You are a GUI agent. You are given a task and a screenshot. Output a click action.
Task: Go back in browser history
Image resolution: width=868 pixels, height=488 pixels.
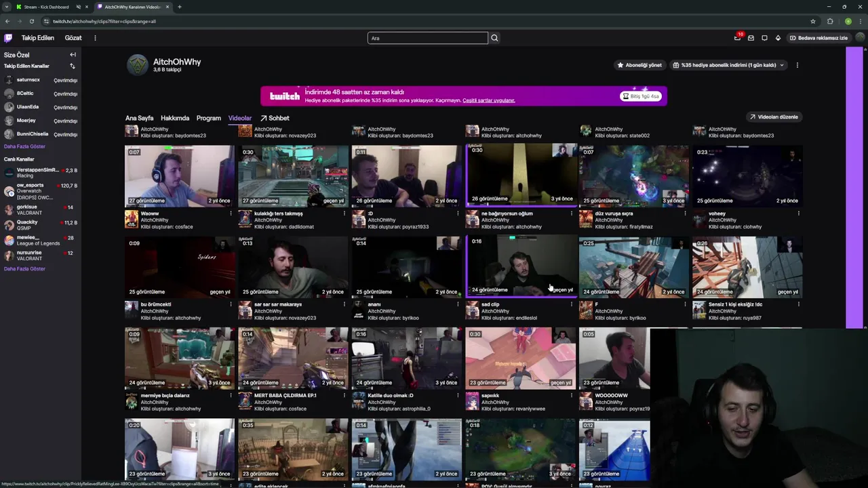[7, 21]
